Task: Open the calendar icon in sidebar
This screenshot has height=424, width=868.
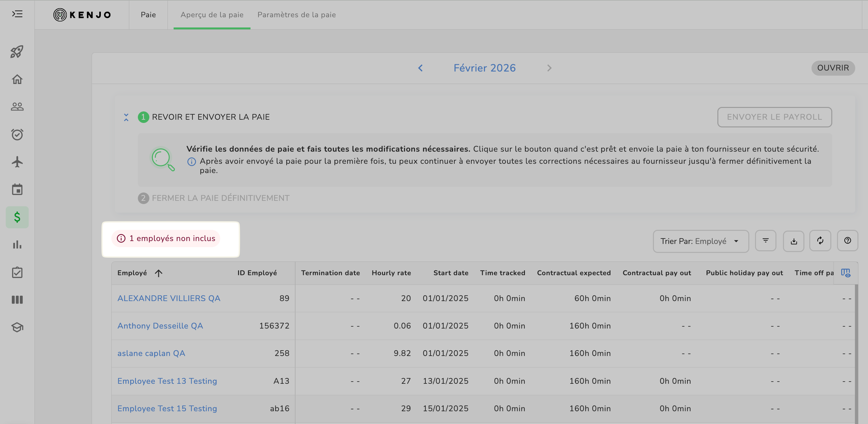Action: (x=17, y=189)
